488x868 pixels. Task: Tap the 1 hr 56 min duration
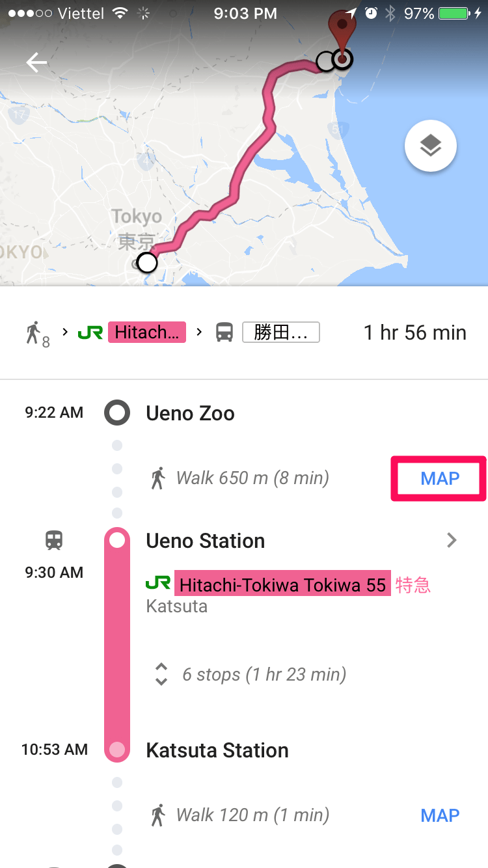pos(415,332)
